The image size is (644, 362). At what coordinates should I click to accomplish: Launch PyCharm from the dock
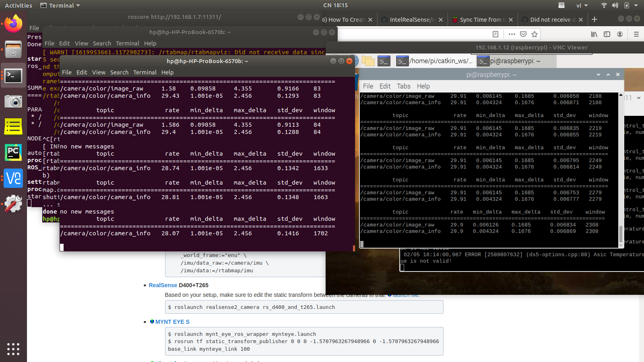coord(13,152)
